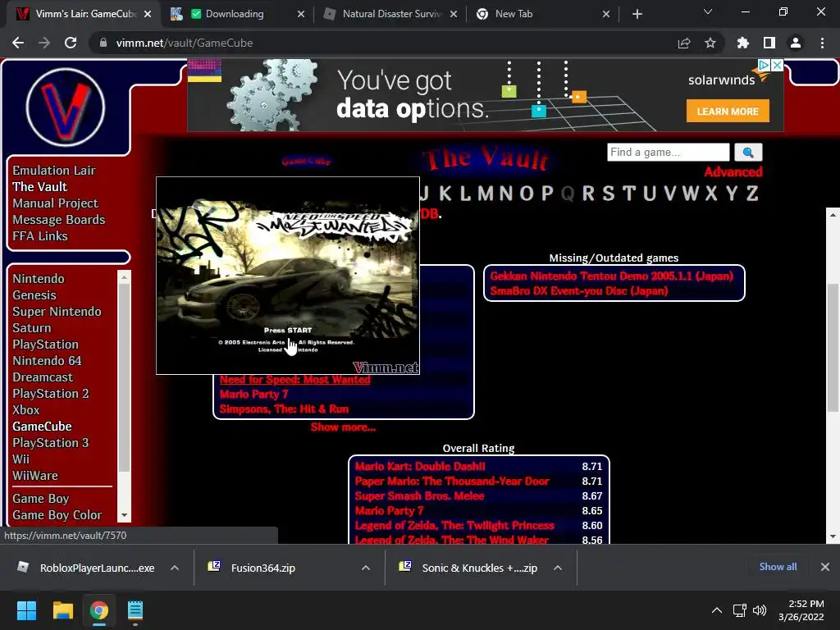
Task: Open the Extensions puzzle icon
Action: (743, 43)
